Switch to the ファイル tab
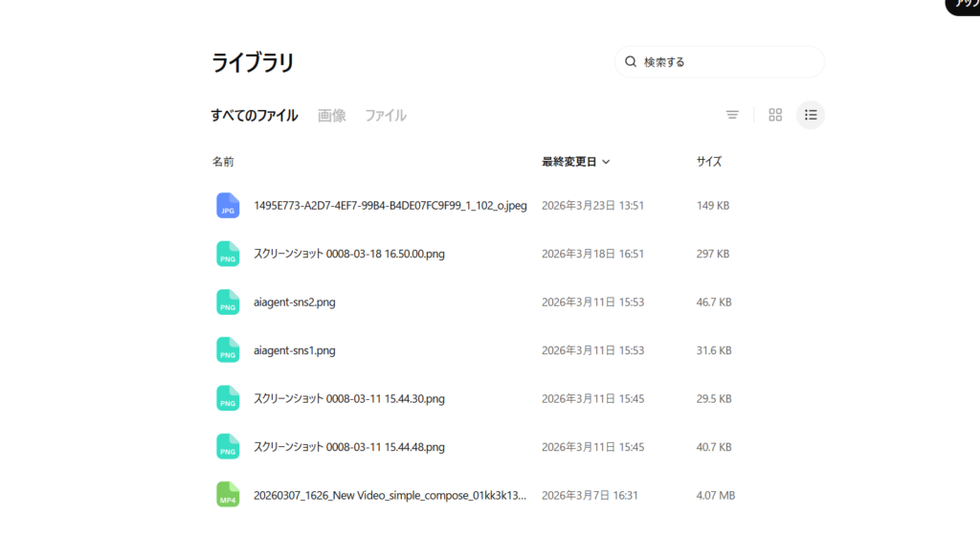This screenshot has width=980, height=559. [x=386, y=116]
